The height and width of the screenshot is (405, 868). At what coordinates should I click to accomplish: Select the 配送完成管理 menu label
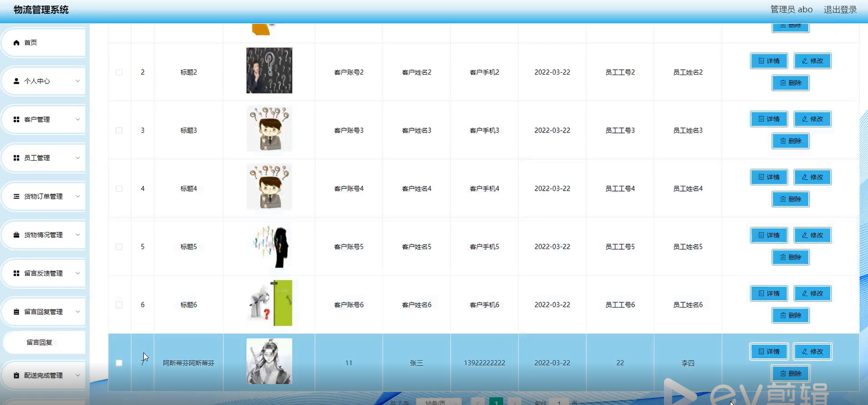pyautogui.click(x=43, y=376)
